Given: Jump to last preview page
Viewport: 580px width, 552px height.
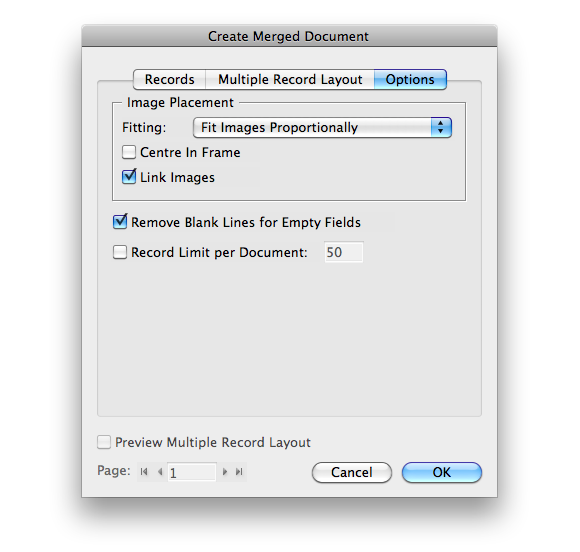Looking at the screenshot, I should [x=239, y=472].
